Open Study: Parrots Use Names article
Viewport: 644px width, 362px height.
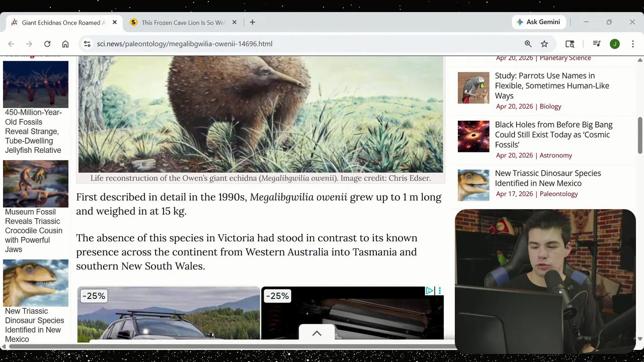(552, 85)
